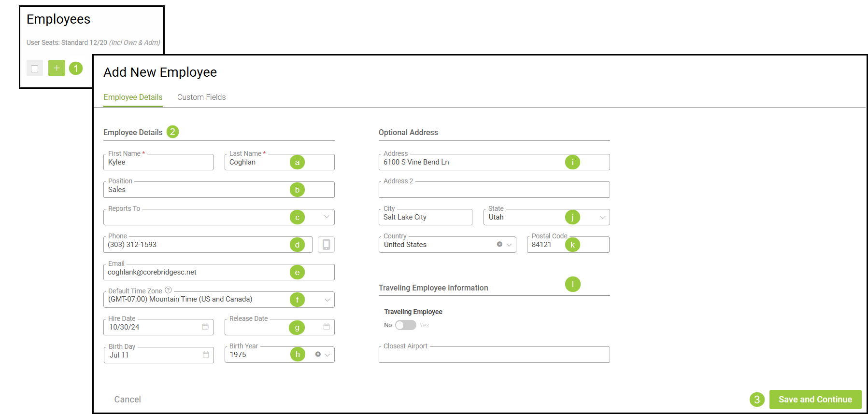The height and width of the screenshot is (414, 868).
Task: Click the Postal Code field
Action: (568, 245)
